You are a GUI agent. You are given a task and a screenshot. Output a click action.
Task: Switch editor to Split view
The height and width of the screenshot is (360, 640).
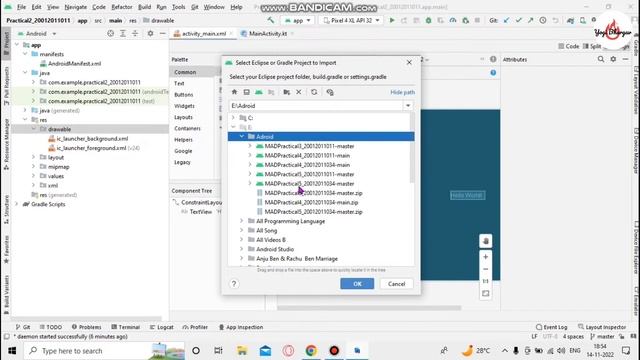point(592,46)
